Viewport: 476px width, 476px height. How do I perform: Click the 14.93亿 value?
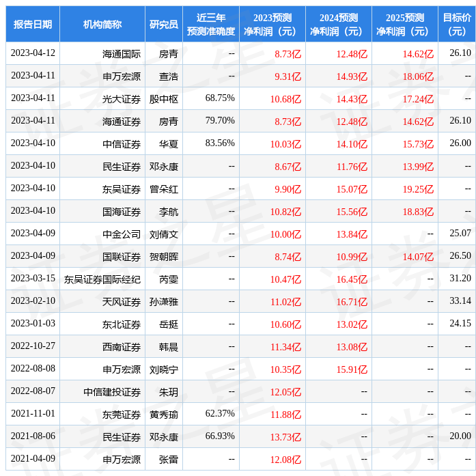352,76
